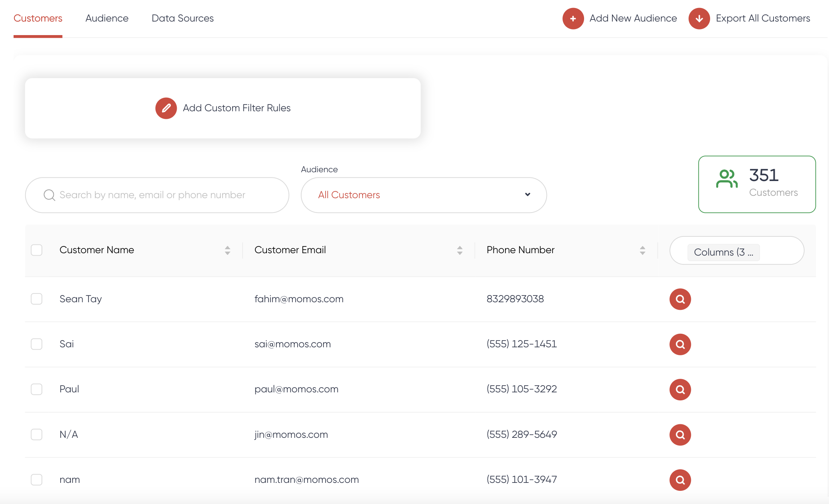
Task: Open the Data Sources tab
Action: tap(183, 18)
